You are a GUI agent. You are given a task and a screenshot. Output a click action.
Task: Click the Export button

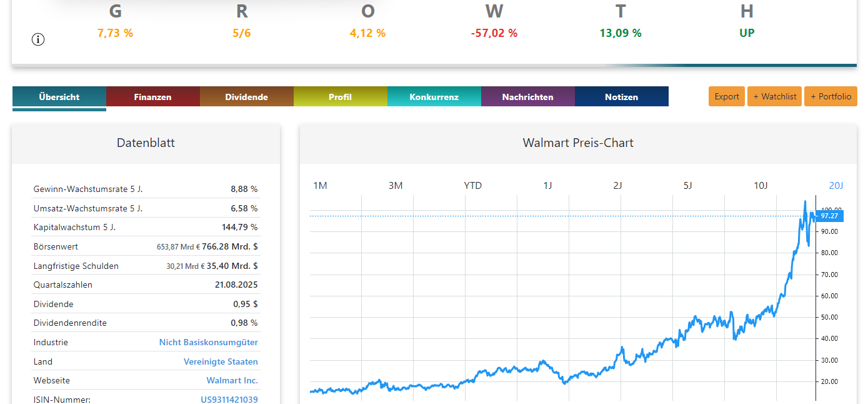(727, 96)
